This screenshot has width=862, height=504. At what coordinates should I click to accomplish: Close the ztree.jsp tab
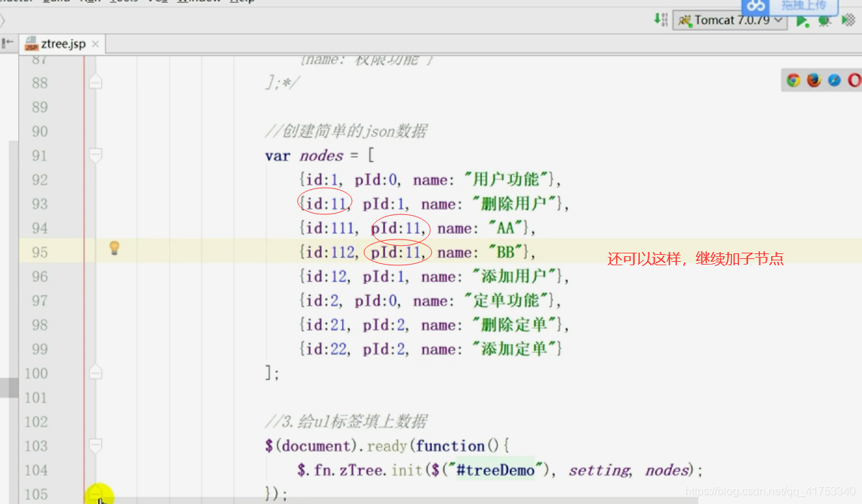(96, 44)
